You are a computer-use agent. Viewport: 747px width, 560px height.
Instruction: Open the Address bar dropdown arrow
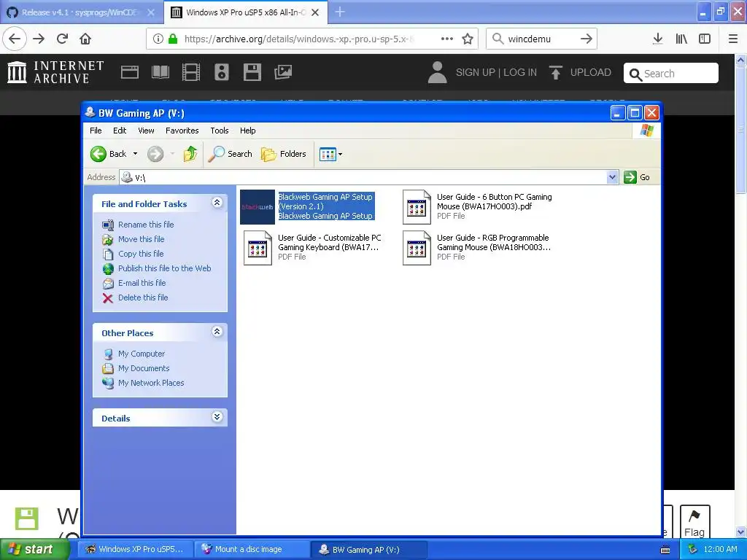pyautogui.click(x=612, y=177)
